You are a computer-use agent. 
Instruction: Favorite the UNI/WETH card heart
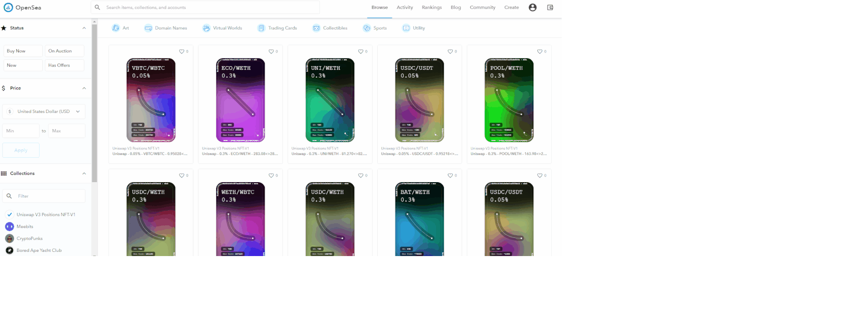coord(361,52)
